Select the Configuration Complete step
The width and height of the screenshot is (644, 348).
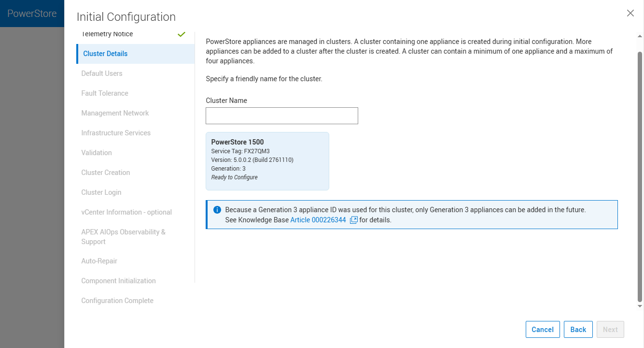[x=117, y=301]
